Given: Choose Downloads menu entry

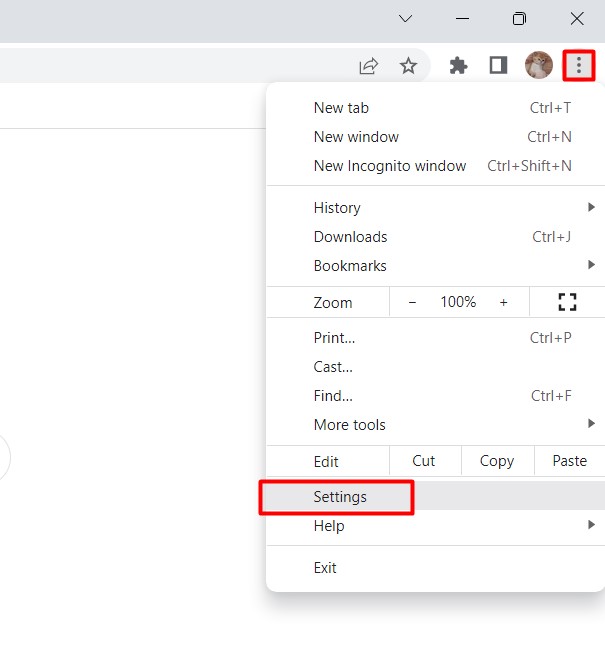Looking at the screenshot, I should click(x=350, y=237).
